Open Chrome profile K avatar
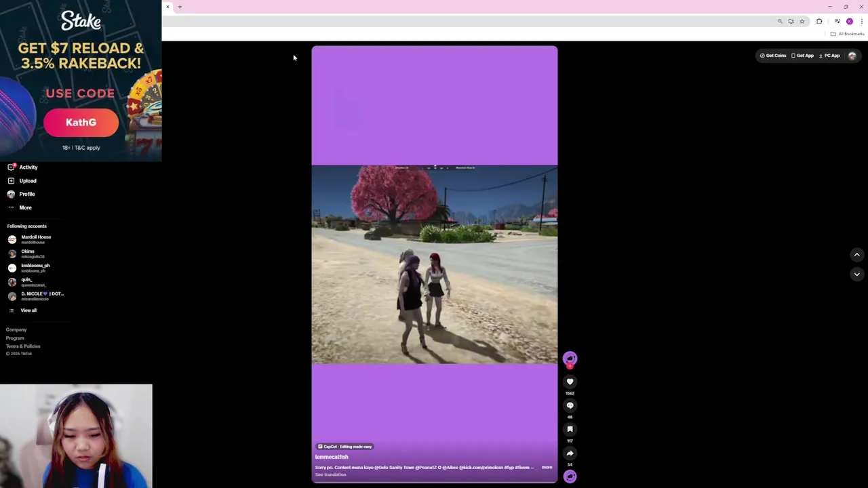 [x=850, y=22]
